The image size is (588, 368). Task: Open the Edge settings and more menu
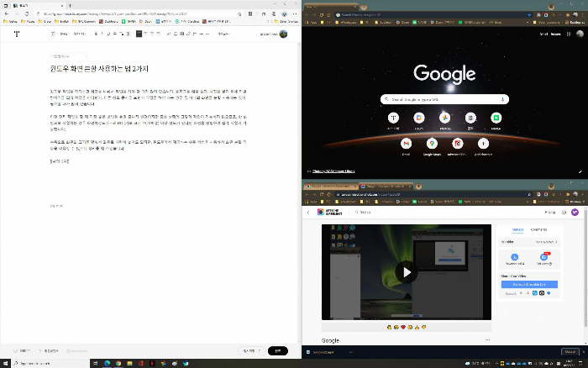coord(294,14)
